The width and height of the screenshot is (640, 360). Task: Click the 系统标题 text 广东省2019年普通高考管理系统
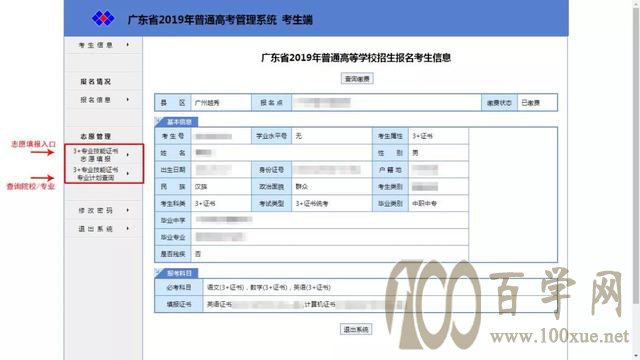click(x=202, y=20)
